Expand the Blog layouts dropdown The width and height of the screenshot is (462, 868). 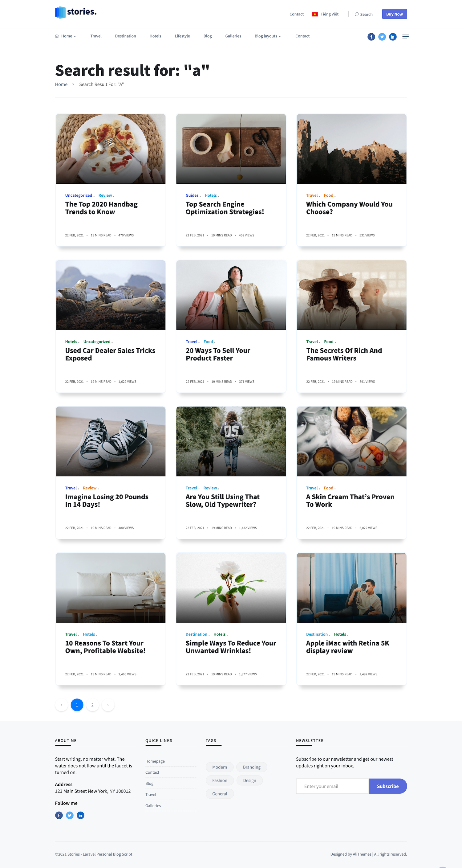tap(268, 36)
